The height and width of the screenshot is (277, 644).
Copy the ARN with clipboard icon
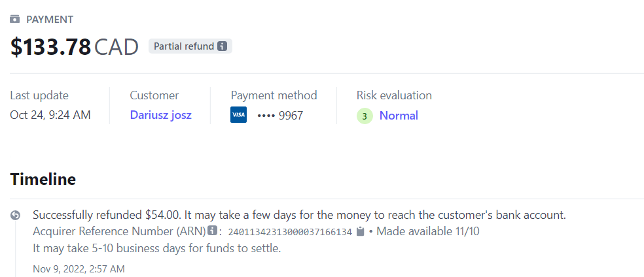click(360, 231)
